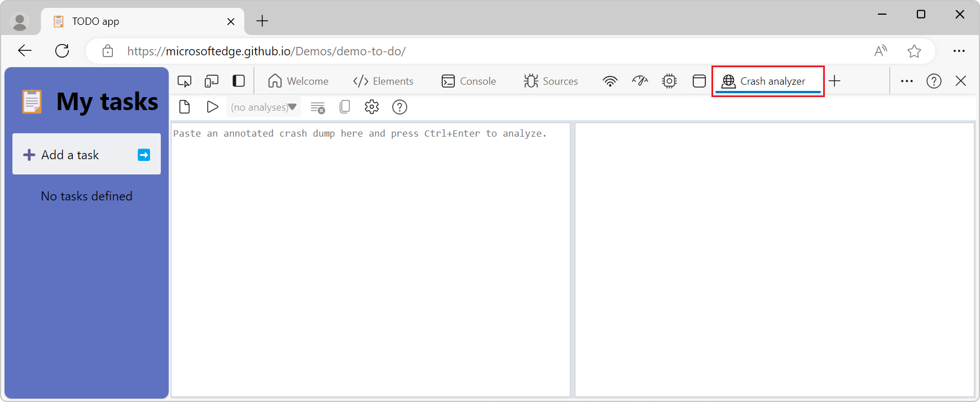
Task: Minimize the browser window
Action: coord(882,14)
